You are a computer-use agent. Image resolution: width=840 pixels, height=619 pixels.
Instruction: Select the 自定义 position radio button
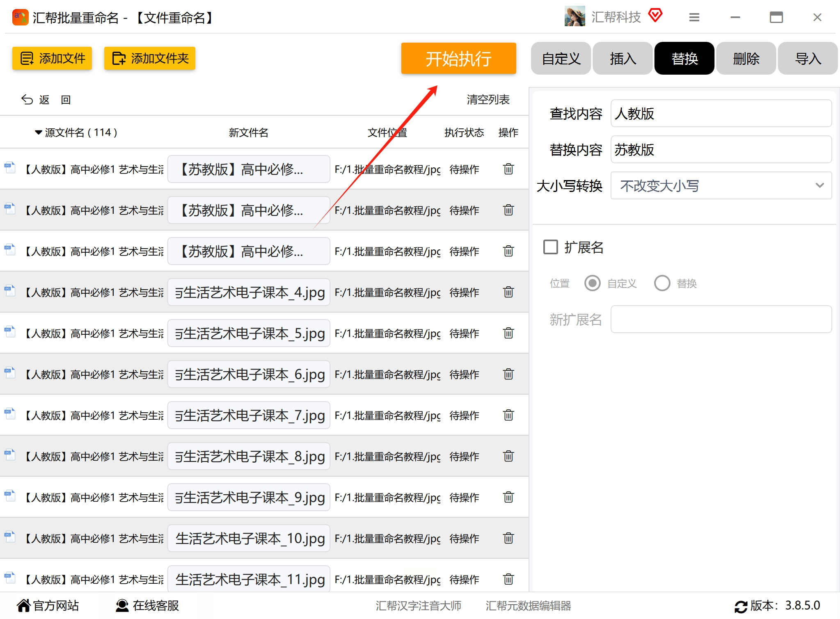(592, 283)
